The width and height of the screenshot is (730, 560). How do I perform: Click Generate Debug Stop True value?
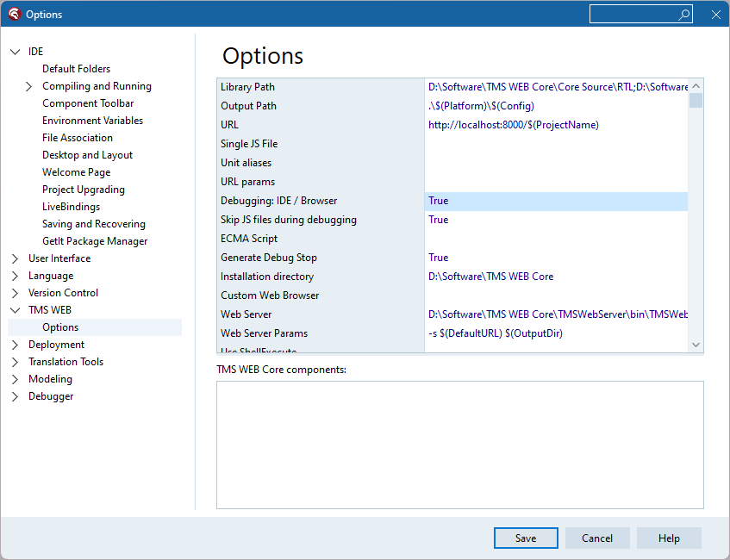pos(556,258)
